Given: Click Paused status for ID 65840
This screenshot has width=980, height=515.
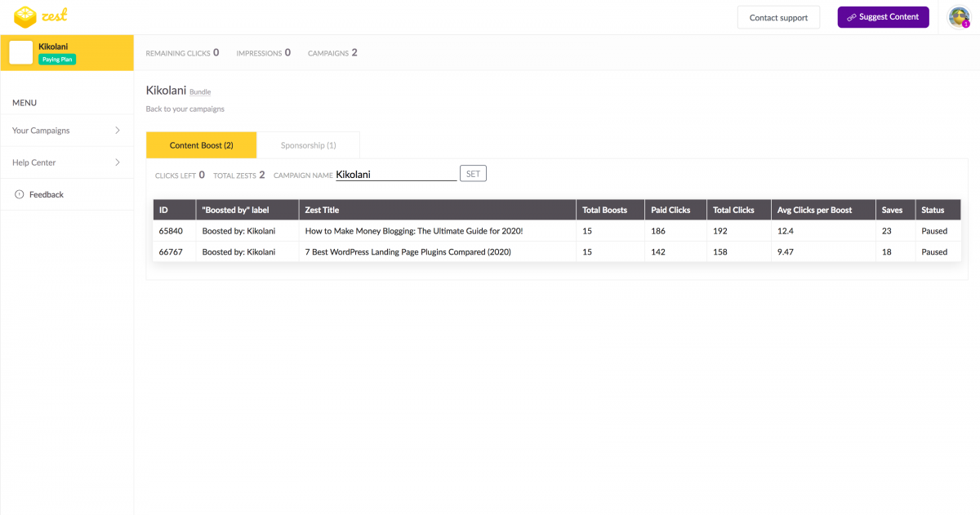Looking at the screenshot, I should coord(934,231).
